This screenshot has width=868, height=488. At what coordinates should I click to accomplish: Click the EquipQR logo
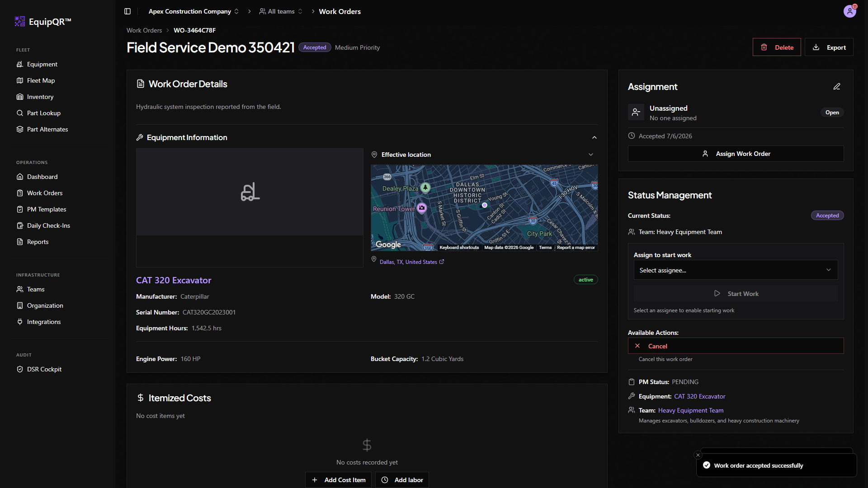(43, 21)
